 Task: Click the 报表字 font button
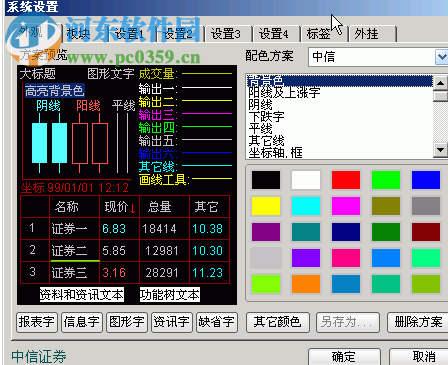(37, 322)
